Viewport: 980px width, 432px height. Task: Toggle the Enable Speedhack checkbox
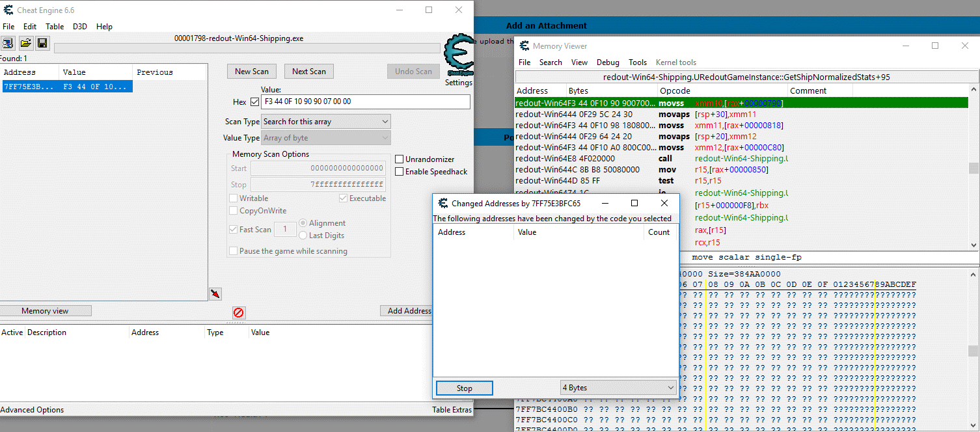pyautogui.click(x=400, y=172)
